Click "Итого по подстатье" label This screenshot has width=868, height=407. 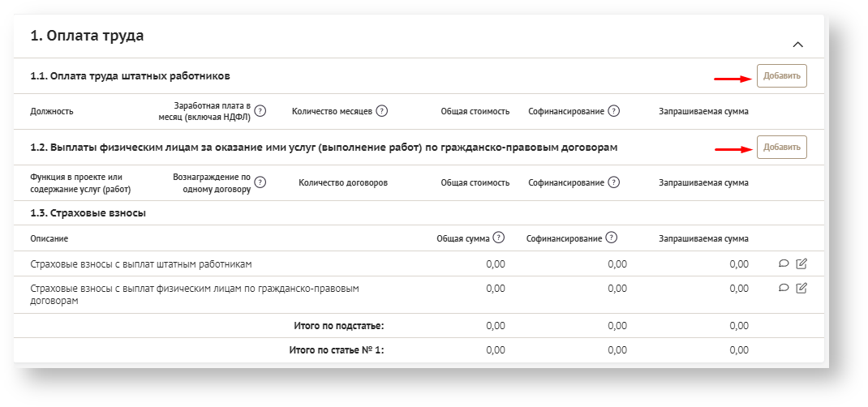338,326
